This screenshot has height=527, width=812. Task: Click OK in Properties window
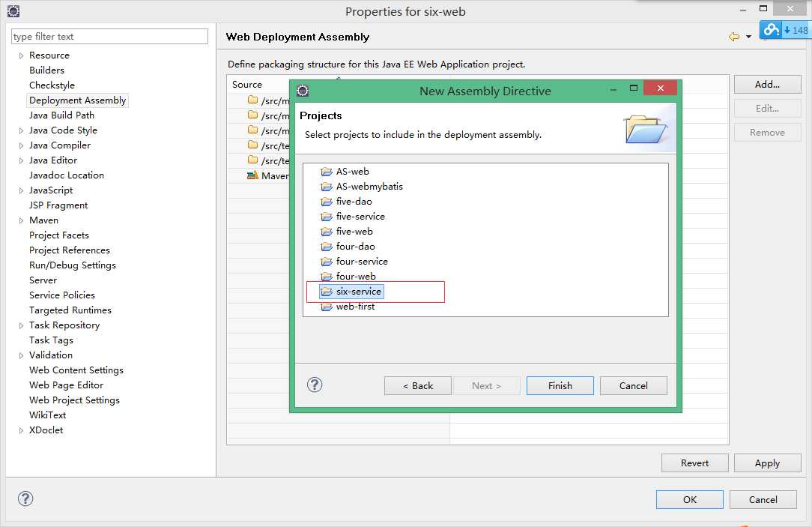coord(690,499)
